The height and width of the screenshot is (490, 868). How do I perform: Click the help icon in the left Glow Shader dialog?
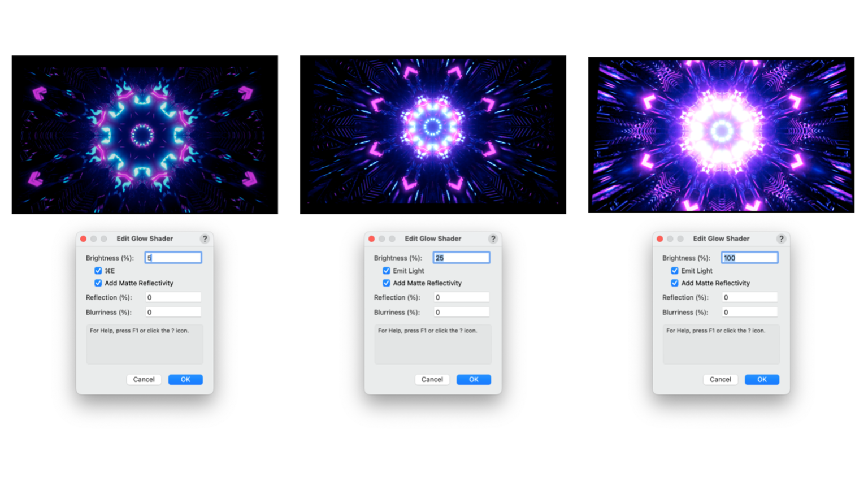coord(205,239)
